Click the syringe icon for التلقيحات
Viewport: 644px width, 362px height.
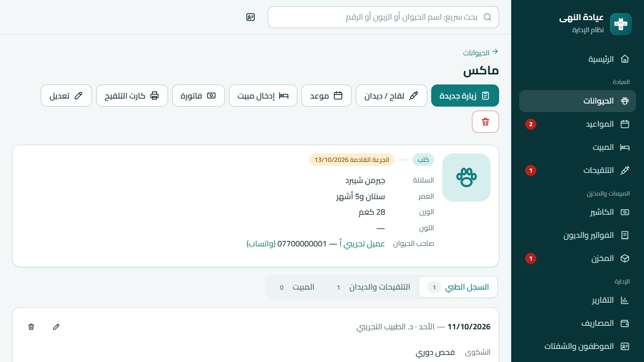(625, 170)
